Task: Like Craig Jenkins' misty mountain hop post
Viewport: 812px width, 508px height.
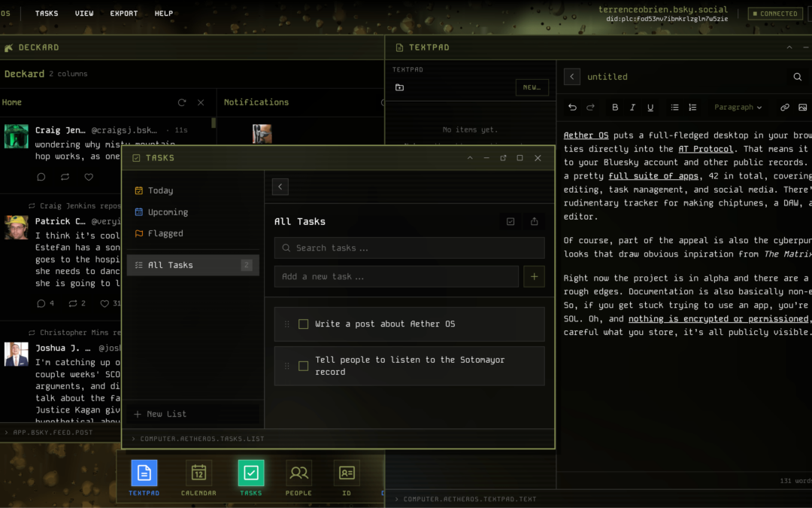Action: pos(88,177)
